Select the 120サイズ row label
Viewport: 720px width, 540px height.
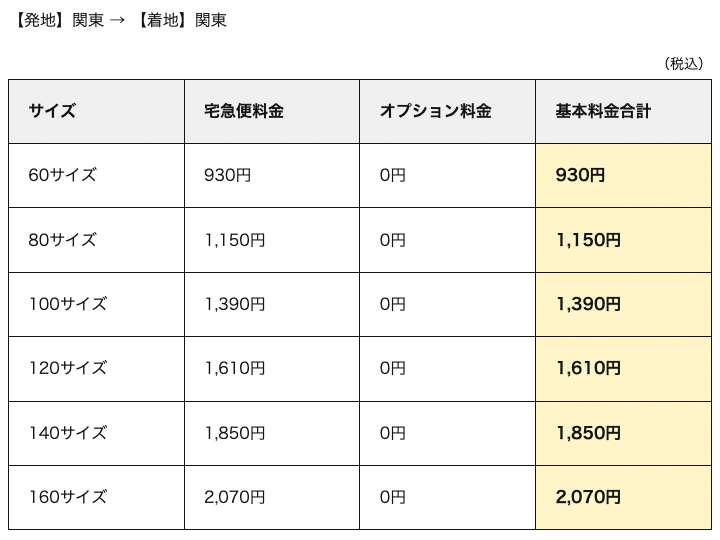pyautogui.click(x=68, y=368)
